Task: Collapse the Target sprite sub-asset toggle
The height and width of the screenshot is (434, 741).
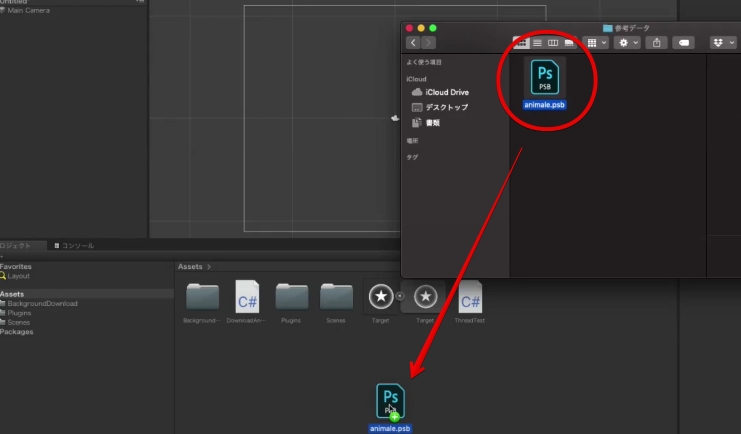Action: [x=400, y=296]
